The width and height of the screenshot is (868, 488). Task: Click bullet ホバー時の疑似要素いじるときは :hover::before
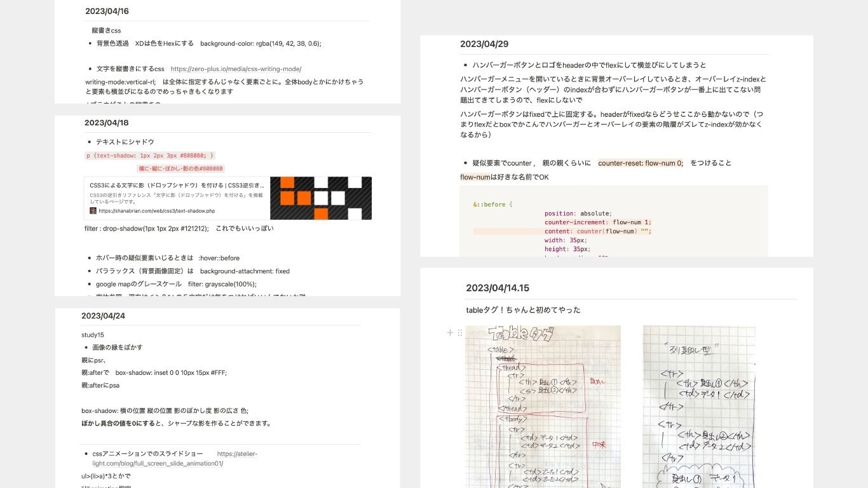(x=168, y=258)
